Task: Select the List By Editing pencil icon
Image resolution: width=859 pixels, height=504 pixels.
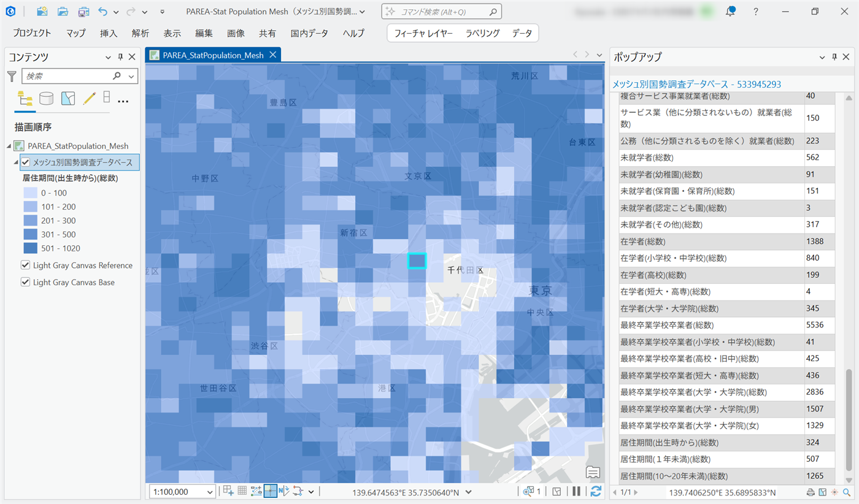Action: [x=89, y=99]
